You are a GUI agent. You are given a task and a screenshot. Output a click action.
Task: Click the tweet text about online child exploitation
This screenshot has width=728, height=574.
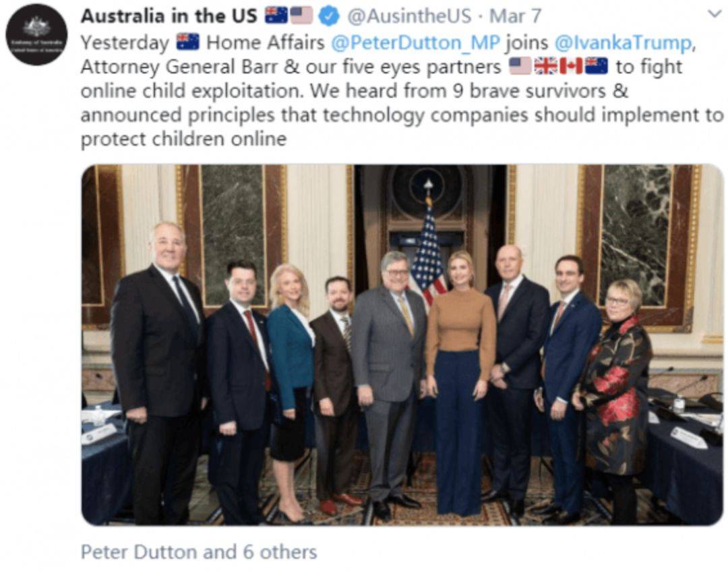[402, 90]
